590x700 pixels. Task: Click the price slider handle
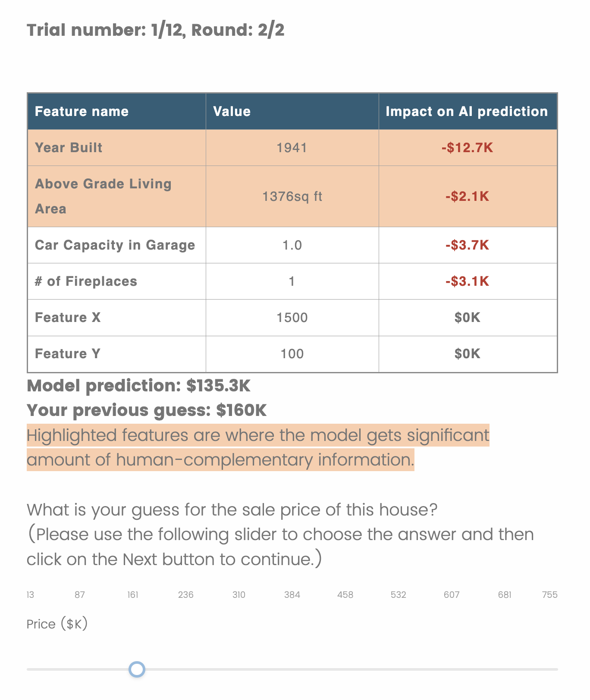(x=137, y=669)
